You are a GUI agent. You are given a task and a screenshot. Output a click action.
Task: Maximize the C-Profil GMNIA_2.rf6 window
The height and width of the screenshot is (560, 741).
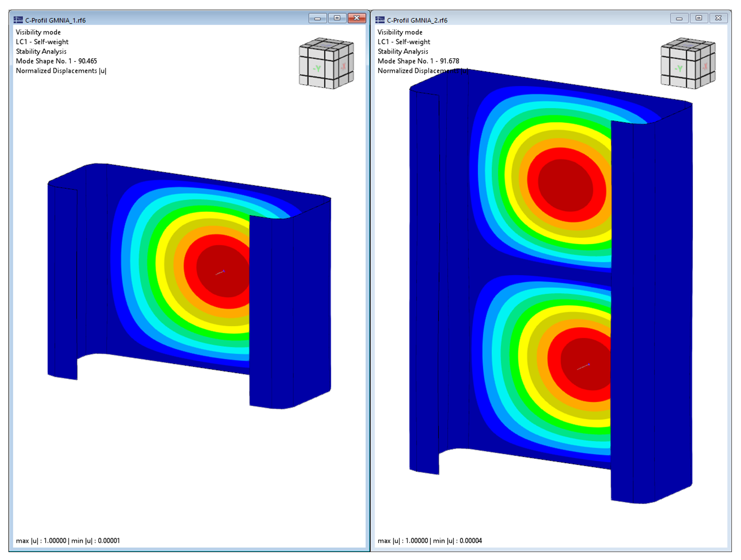point(699,18)
